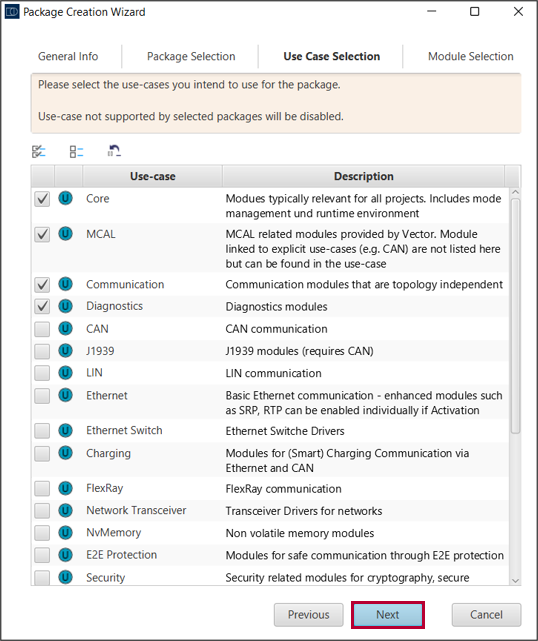538x641 pixels.
Task: Click the U icon in Security row
Action: (65, 577)
